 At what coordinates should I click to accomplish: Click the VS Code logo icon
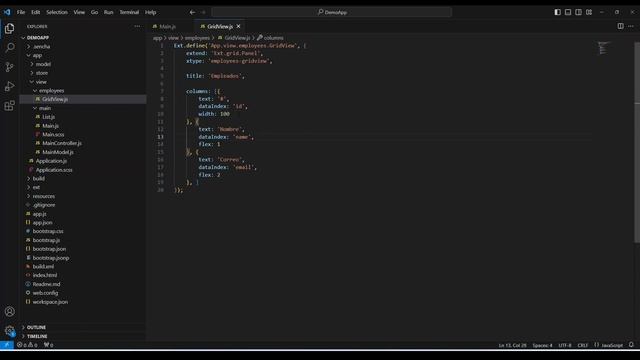[x=7, y=12]
